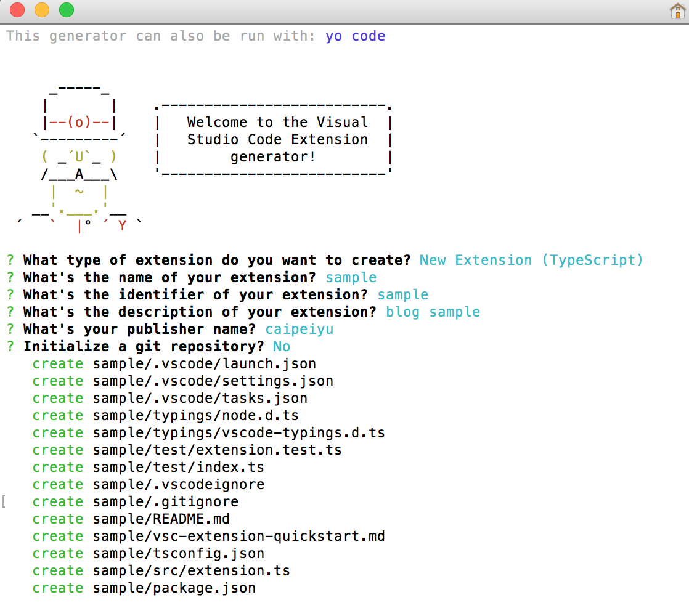Click the yellow minimize window button
Image resolution: width=689 pixels, height=616 pixels.
pyautogui.click(x=42, y=10)
